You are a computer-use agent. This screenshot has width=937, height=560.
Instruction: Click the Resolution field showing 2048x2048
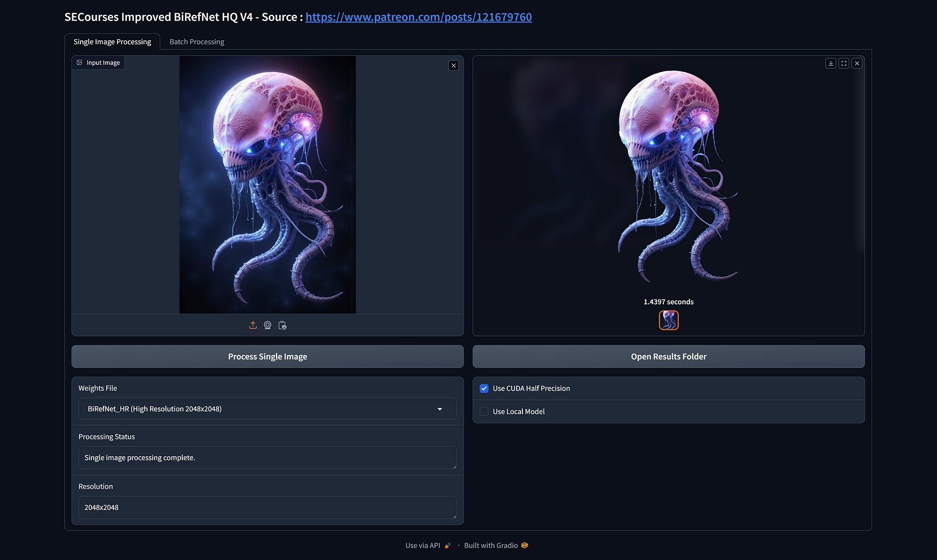point(267,507)
